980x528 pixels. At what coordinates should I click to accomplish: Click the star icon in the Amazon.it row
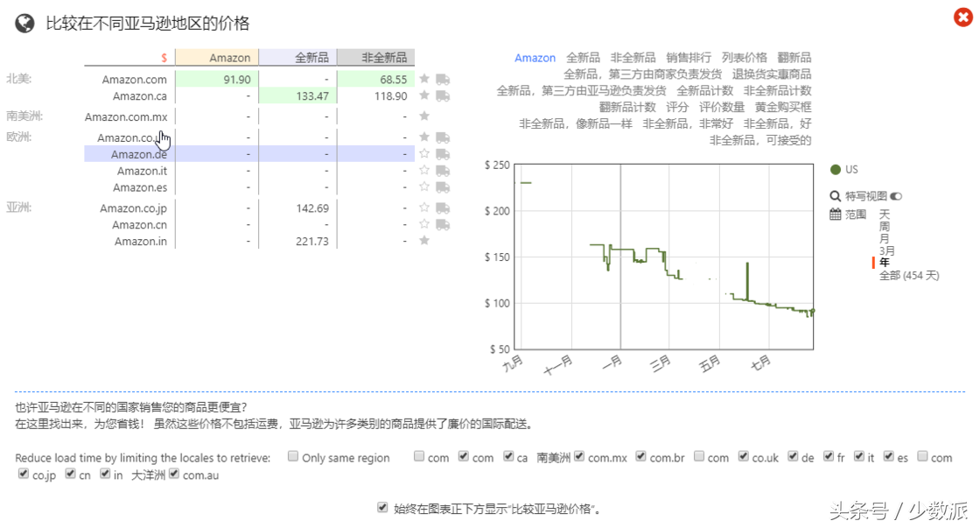click(424, 170)
